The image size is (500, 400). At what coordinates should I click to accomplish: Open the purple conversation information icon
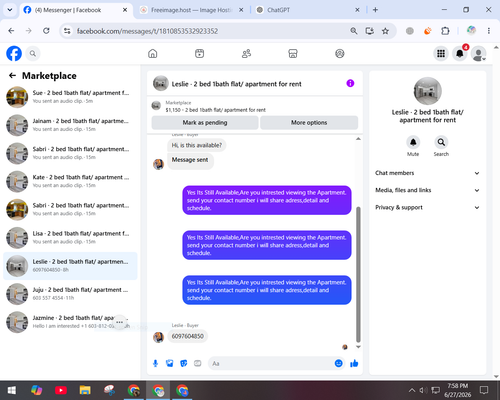(350, 83)
